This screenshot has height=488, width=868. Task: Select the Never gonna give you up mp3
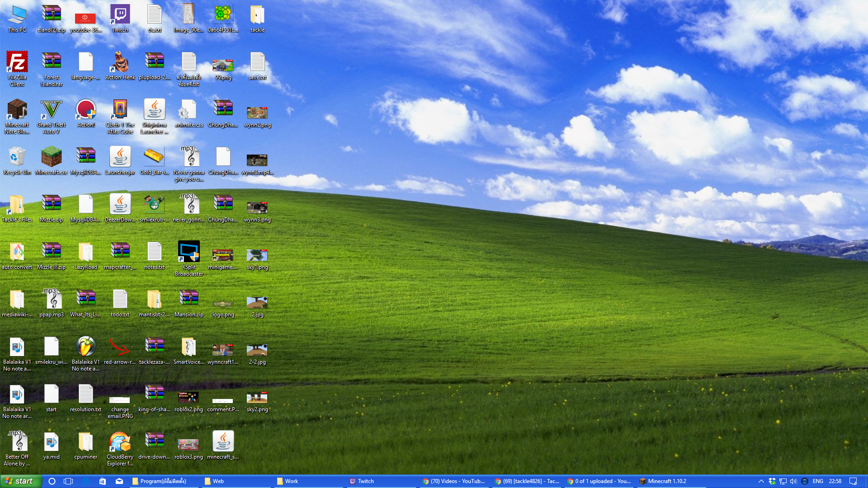tap(189, 164)
